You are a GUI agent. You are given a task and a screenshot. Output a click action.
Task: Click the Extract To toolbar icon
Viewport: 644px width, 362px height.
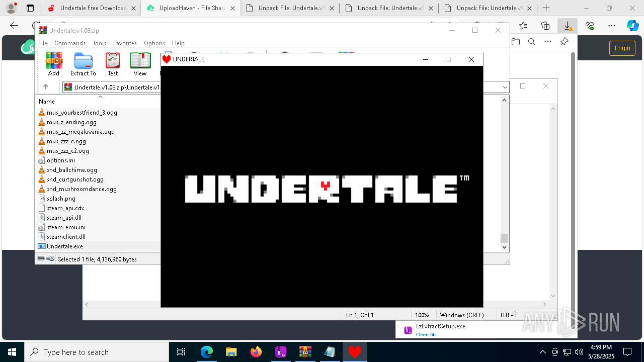(x=83, y=64)
